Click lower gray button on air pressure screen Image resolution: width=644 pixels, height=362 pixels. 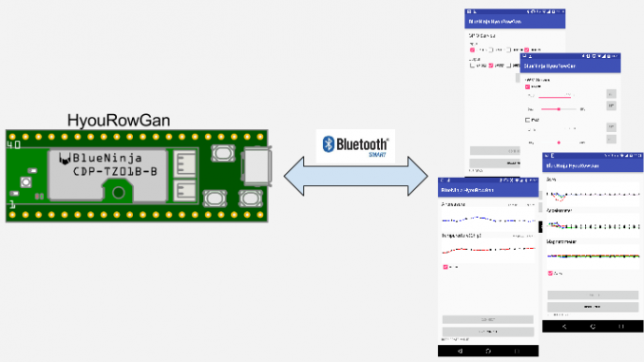[x=488, y=332]
